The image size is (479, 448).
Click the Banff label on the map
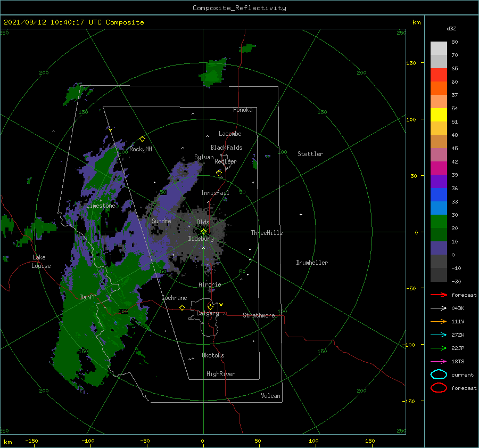tap(88, 297)
